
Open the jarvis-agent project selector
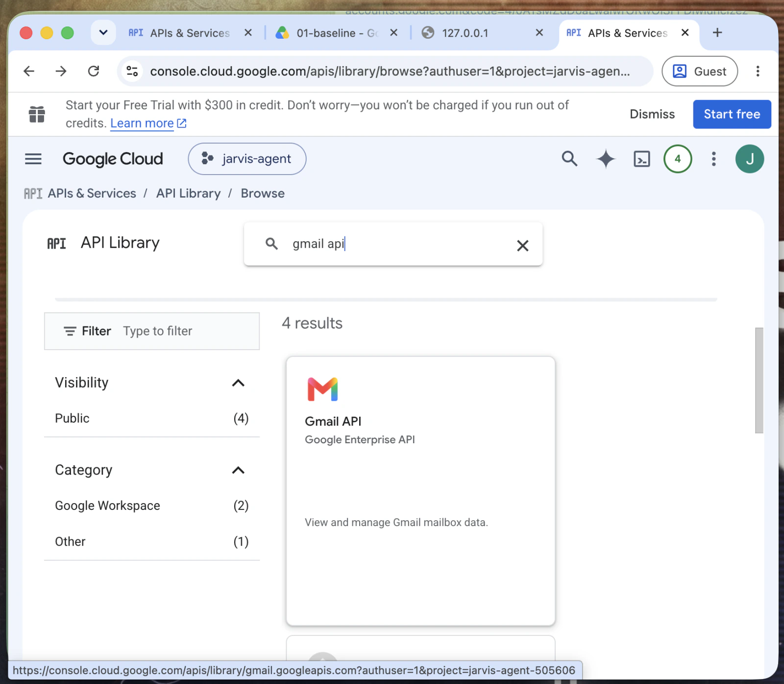pos(247,159)
